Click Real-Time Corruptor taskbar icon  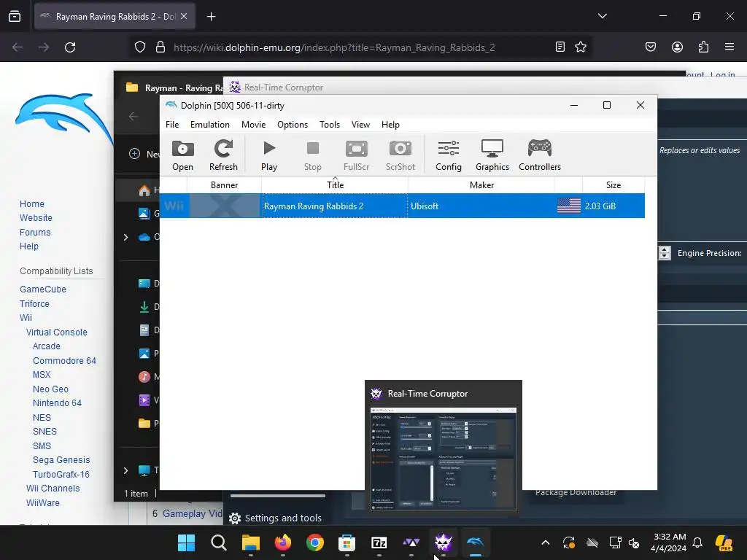click(443, 542)
